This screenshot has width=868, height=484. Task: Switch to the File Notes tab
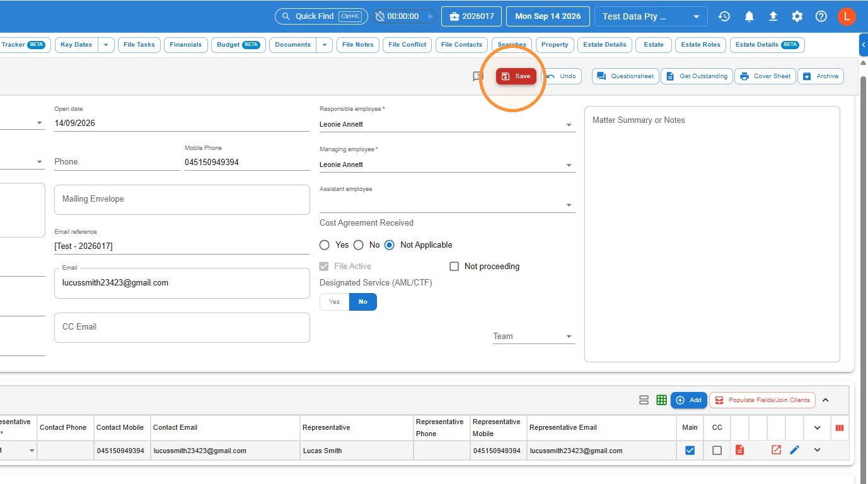[x=357, y=45]
